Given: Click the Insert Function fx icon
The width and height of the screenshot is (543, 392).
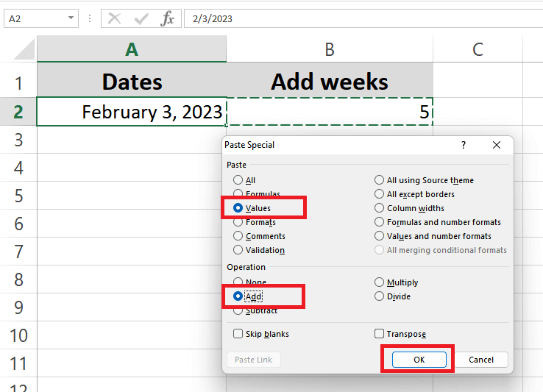Looking at the screenshot, I should tap(168, 18).
